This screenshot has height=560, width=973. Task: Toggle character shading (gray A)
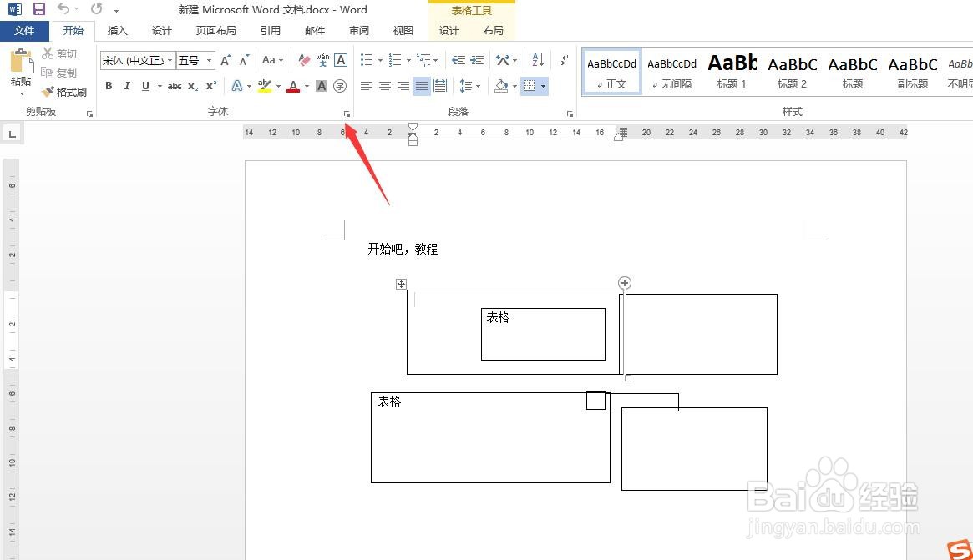click(x=321, y=86)
